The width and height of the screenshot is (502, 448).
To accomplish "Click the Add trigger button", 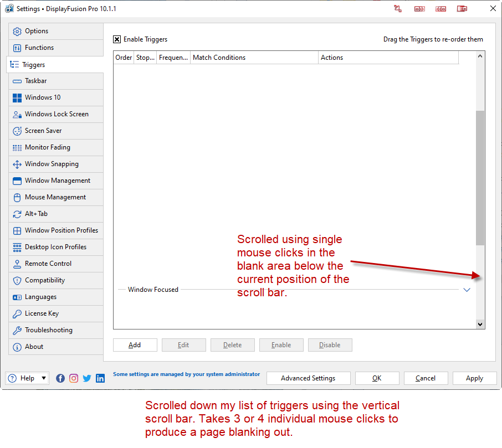I will [135, 345].
